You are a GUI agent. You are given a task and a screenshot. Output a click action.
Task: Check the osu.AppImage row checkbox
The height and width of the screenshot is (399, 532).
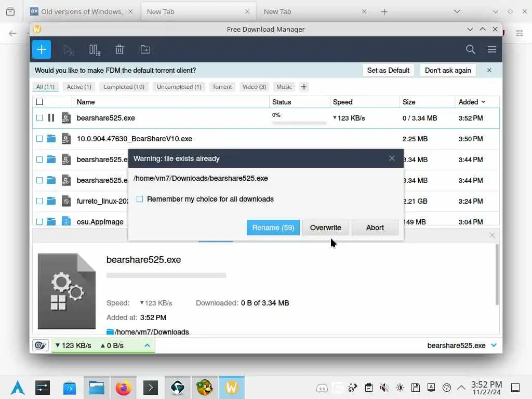(39, 221)
